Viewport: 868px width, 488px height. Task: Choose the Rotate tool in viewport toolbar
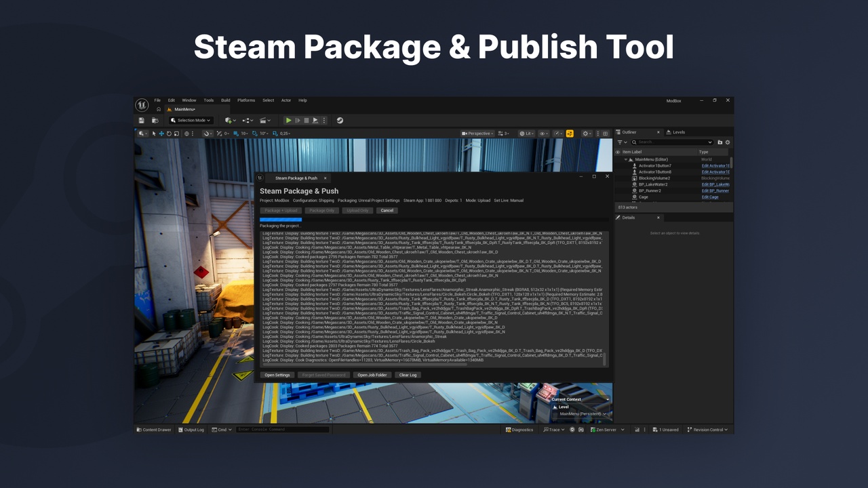point(169,134)
